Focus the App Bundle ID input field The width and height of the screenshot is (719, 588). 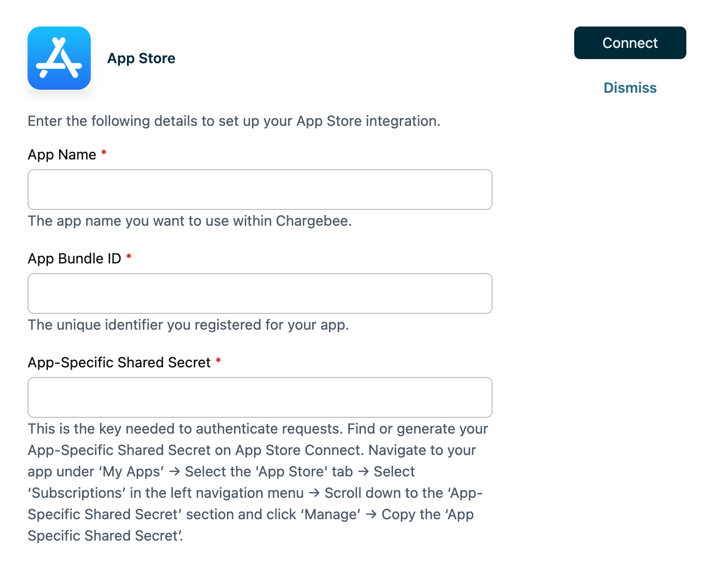[260, 293]
